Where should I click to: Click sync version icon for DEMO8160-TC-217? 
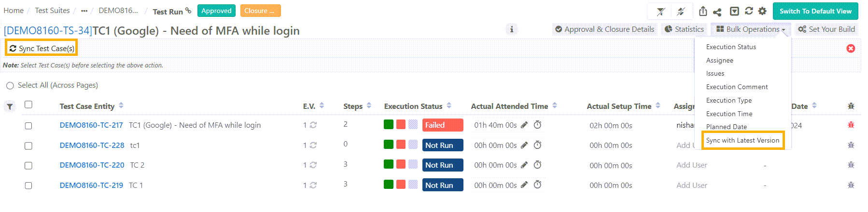tap(313, 125)
